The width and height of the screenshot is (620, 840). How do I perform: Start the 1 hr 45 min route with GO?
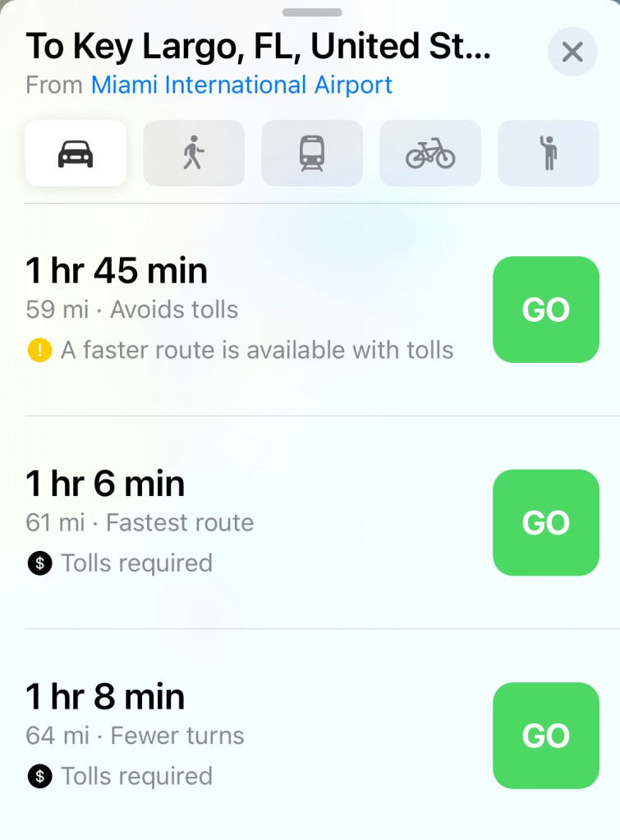pyautogui.click(x=546, y=310)
